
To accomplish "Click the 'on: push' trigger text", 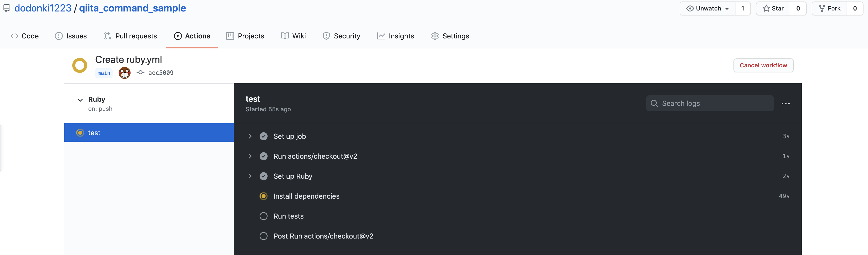I will [x=100, y=109].
